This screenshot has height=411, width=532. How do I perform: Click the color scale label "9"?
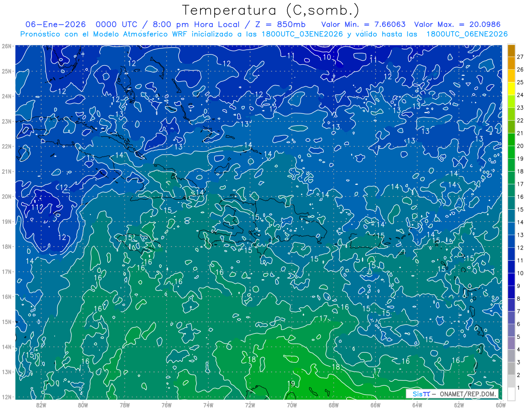coord(519,286)
